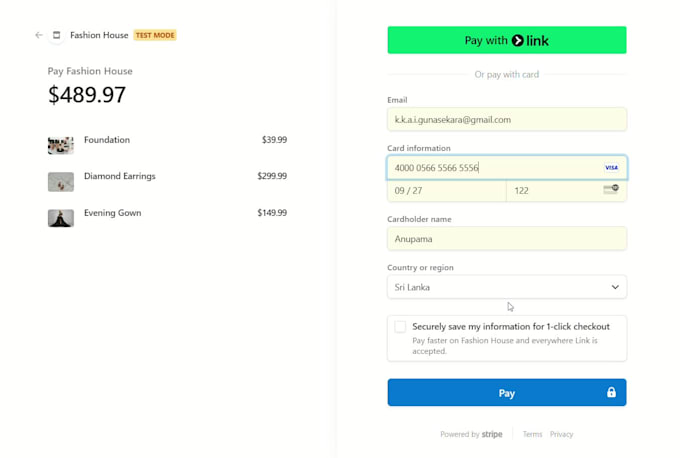Select the Cardholder name field
The height and width of the screenshot is (458, 680).
(x=506, y=239)
